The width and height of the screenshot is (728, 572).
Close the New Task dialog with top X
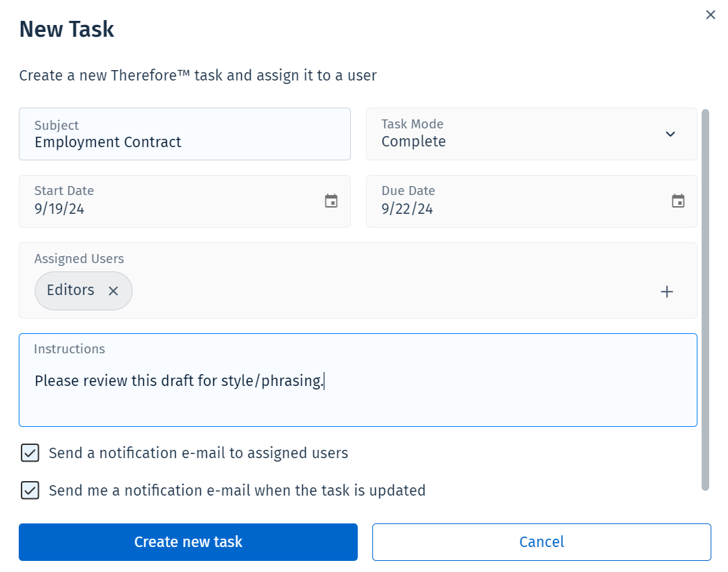pos(711,15)
